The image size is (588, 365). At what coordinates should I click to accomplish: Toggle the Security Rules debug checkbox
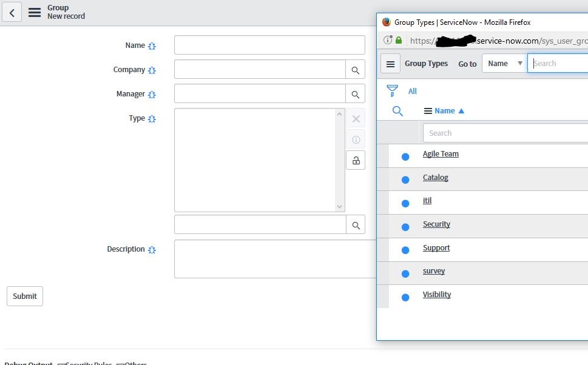(61, 363)
